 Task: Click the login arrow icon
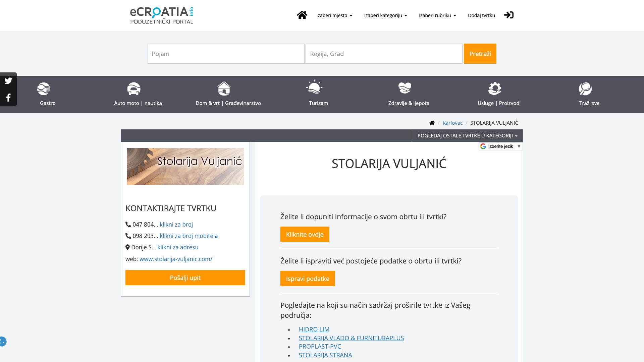(509, 15)
